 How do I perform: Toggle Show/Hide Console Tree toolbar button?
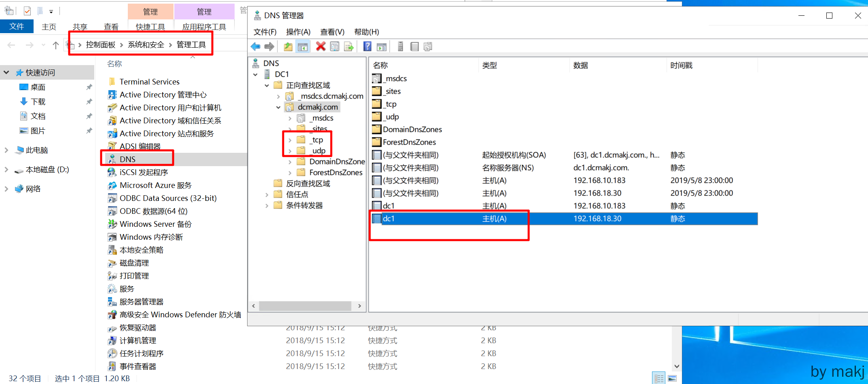[x=303, y=46]
